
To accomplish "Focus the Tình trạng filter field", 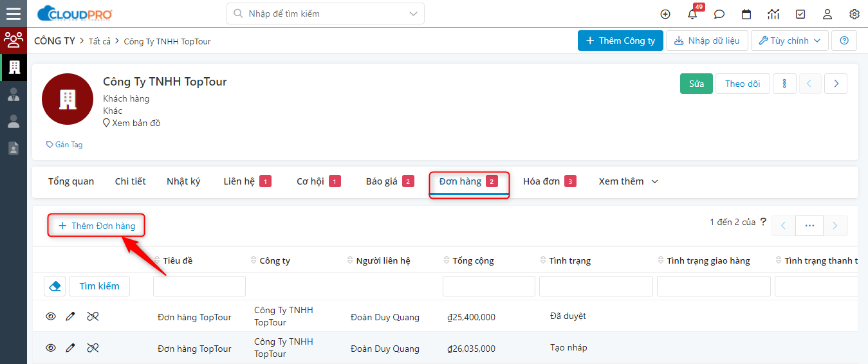I will point(596,286).
